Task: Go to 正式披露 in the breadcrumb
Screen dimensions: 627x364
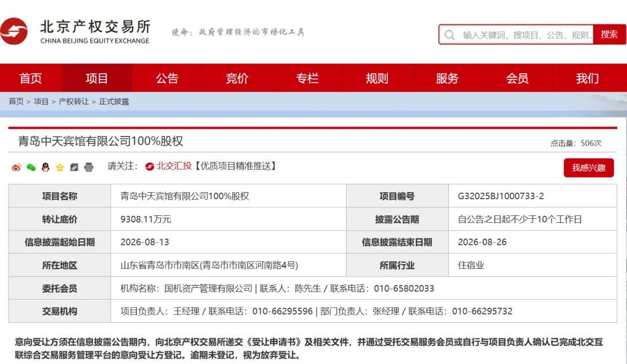Action: [114, 102]
